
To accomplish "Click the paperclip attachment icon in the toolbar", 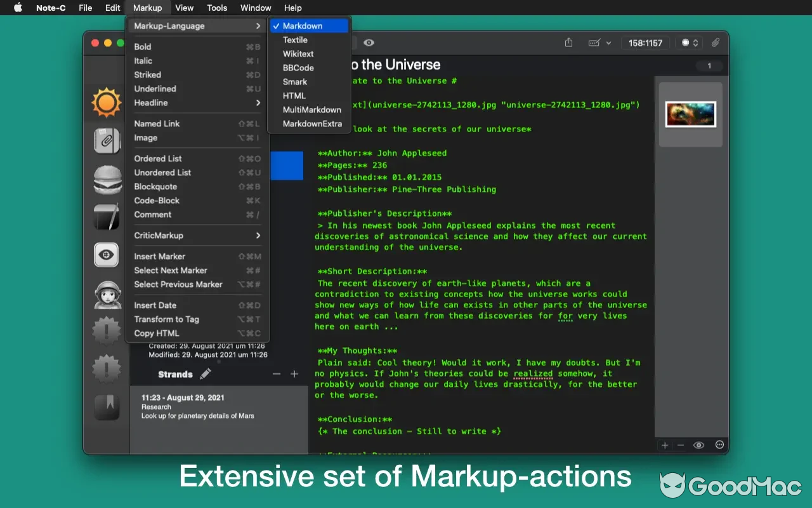I will click(x=715, y=43).
